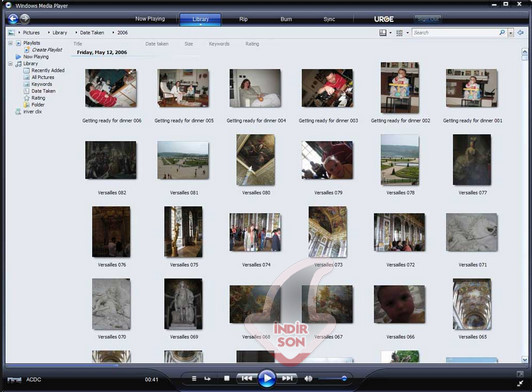The height and width of the screenshot is (392, 532).
Task: Select the 'Friday, May 12, 2006' group header
Action: (102, 52)
